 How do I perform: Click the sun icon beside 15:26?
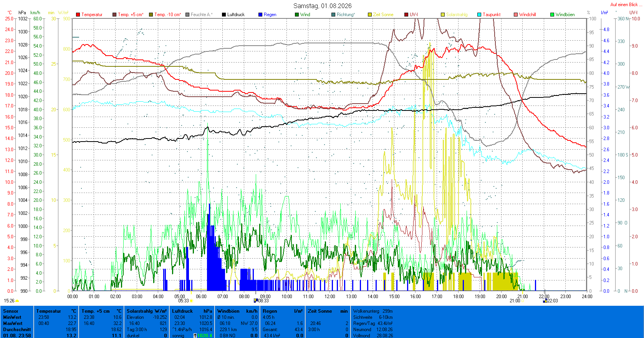17,301
